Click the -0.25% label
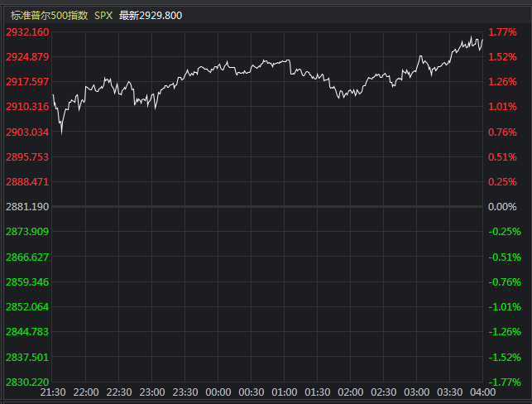 coord(505,232)
